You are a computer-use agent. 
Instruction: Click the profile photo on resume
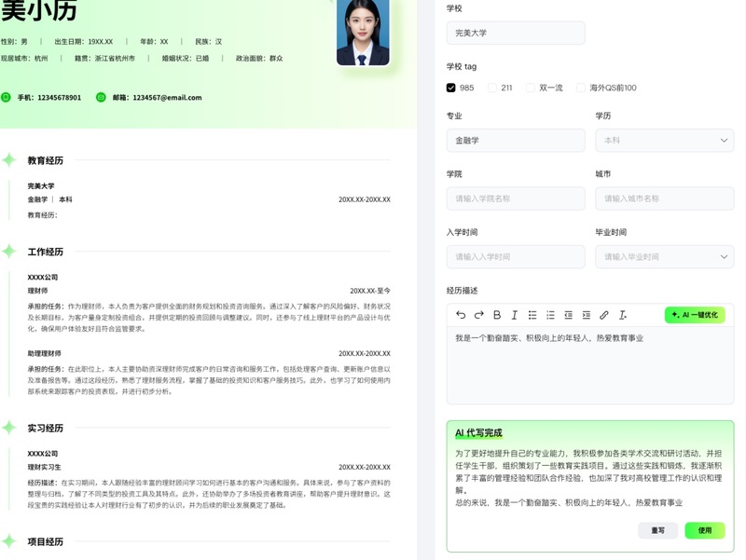coord(363,32)
